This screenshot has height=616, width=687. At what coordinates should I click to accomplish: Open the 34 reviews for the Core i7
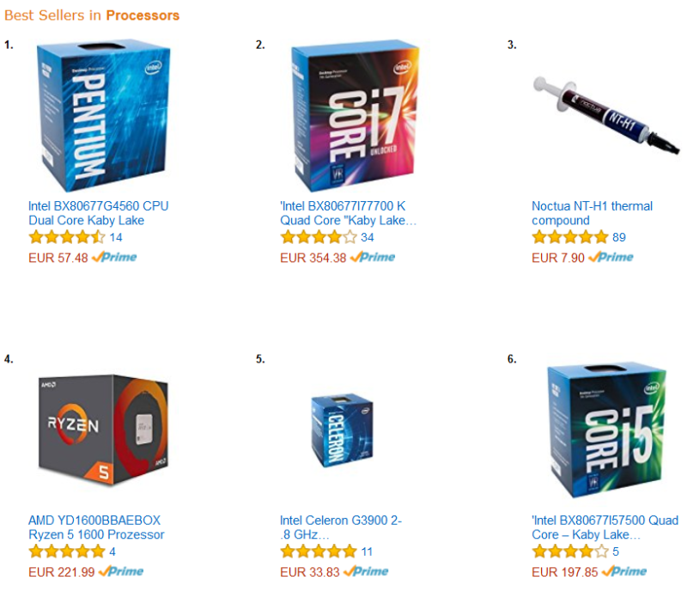[x=368, y=238]
